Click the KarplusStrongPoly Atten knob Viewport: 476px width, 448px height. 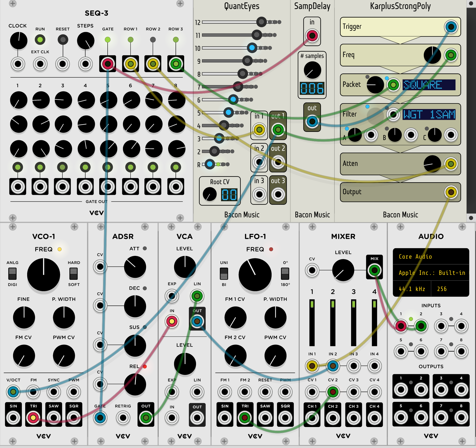pyautogui.click(x=432, y=164)
